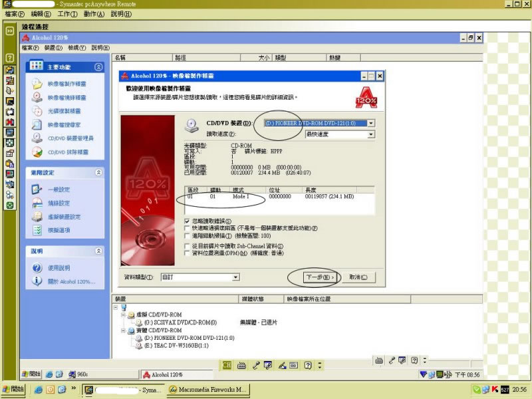Open the pcAnywhere 動作(A) menu
This screenshot has width=532, height=399.
94,14
